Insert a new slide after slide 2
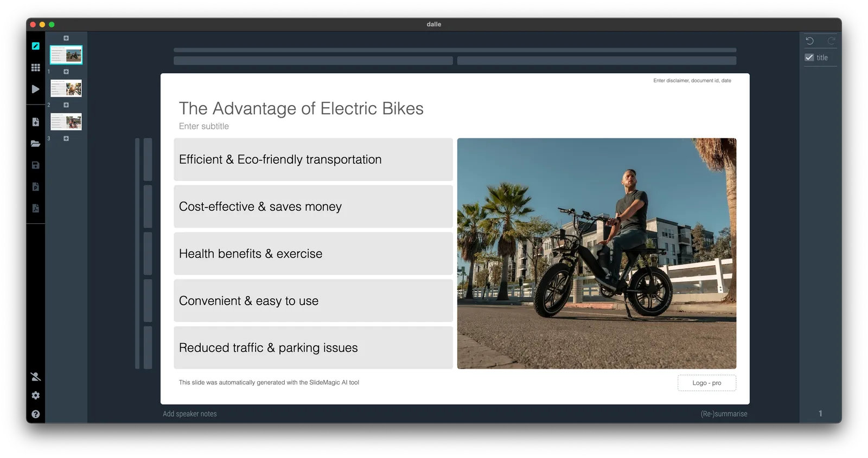The width and height of the screenshot is (868, 458). pos(66,105)
